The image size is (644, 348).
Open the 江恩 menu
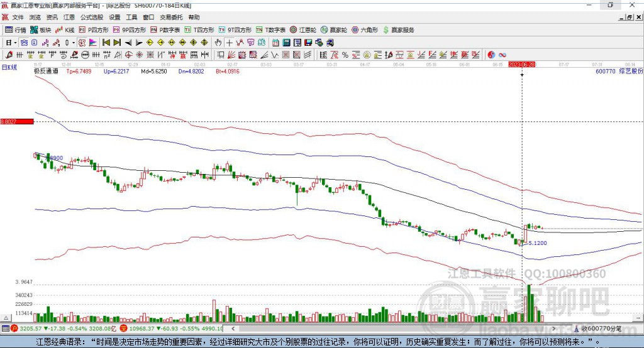coord(69,17)
